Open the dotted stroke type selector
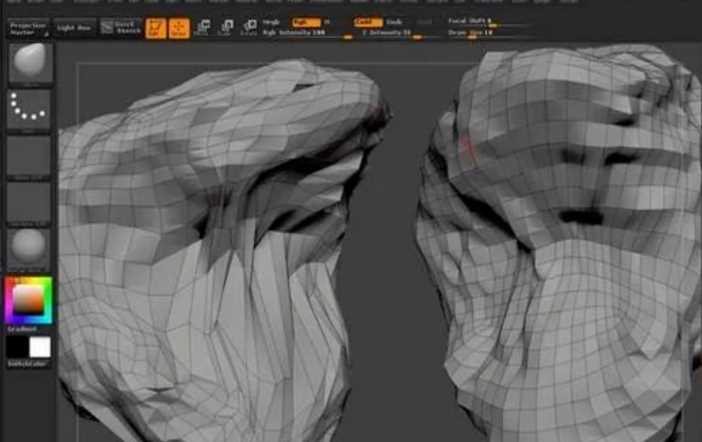Viewport: 702px width, 442px height. point(28,109)
